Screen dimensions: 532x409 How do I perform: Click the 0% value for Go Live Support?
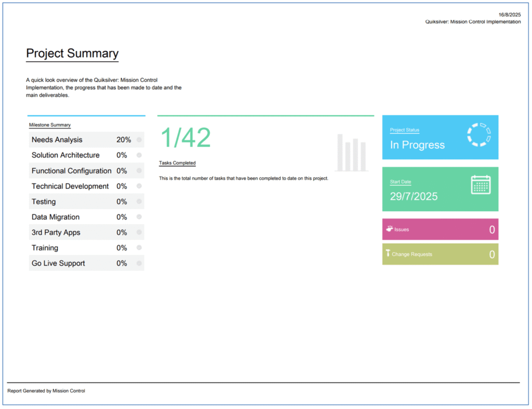[x=122, y=263]
